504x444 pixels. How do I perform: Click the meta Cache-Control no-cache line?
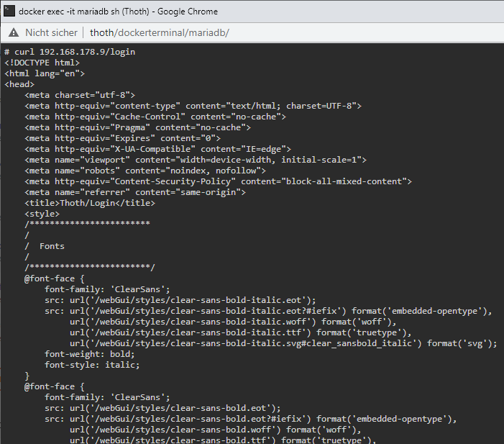(155, 117)
